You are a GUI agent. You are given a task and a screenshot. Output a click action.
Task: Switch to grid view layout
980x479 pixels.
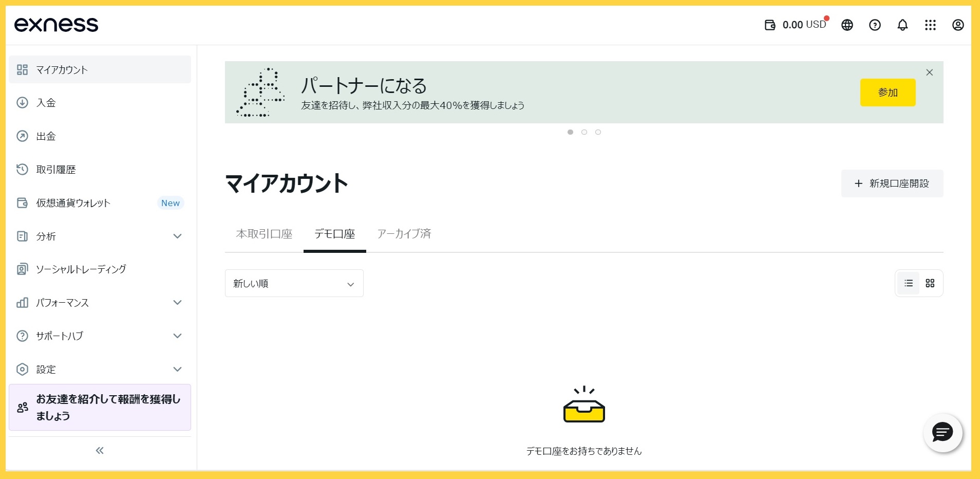pyautogui.click(x=930, y=283)
